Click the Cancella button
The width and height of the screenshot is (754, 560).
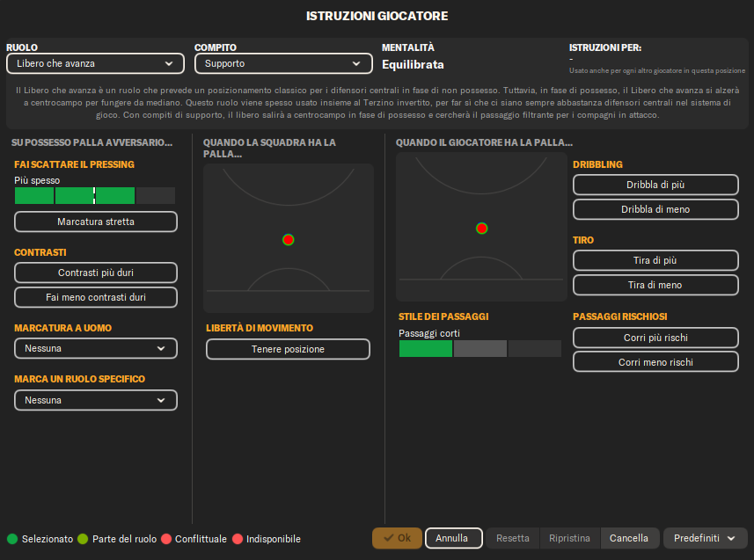point(628,538)
